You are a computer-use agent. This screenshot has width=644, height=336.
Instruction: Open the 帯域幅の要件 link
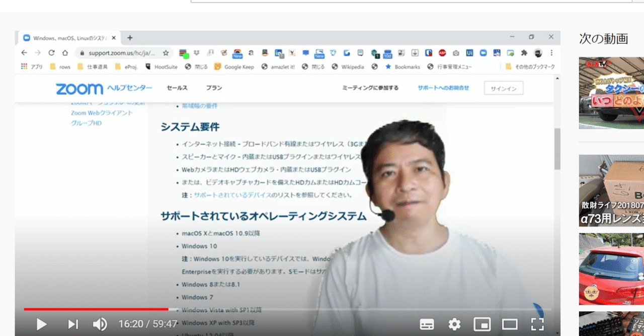click(200, 106)
